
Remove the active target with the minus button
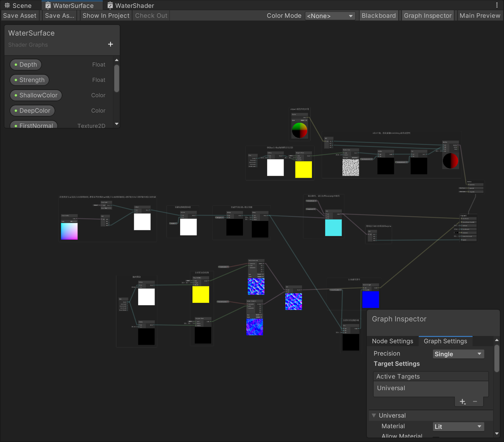click(475, 401)
